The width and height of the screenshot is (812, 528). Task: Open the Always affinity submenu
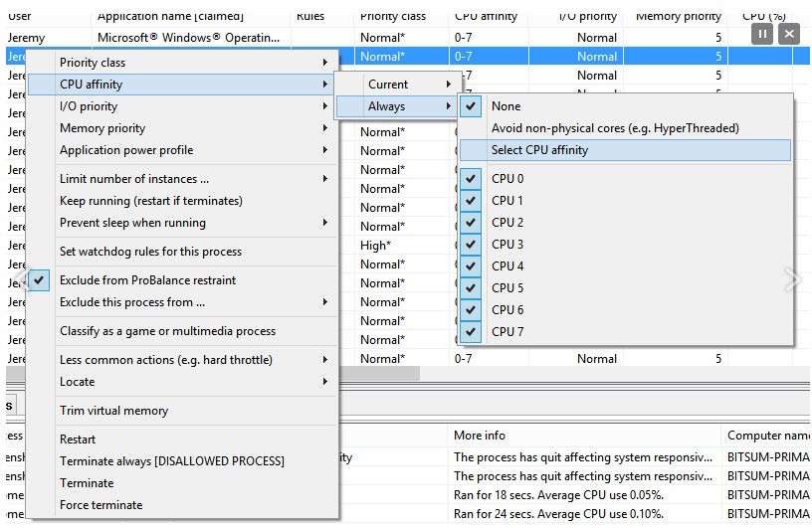396,106
